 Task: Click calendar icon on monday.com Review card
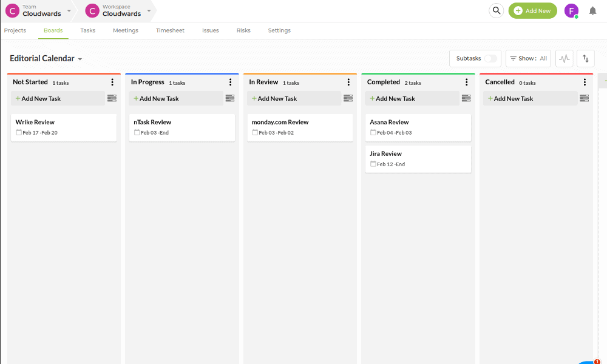255,132
